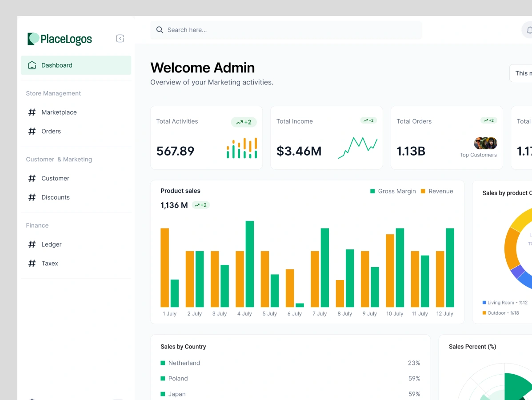The height and width of the screenshot is (400, 532).
Task: Click the green radial chart segment
Action: pos(516,386)
